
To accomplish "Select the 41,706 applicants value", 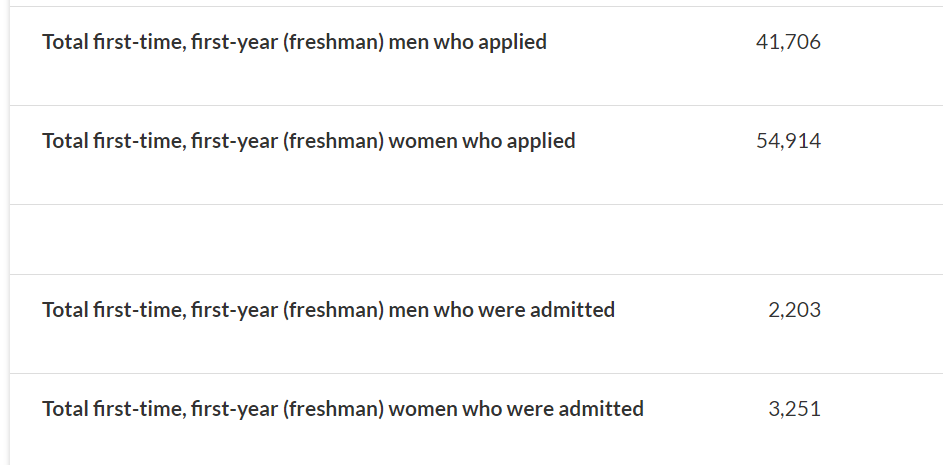I will coord(788,42).
